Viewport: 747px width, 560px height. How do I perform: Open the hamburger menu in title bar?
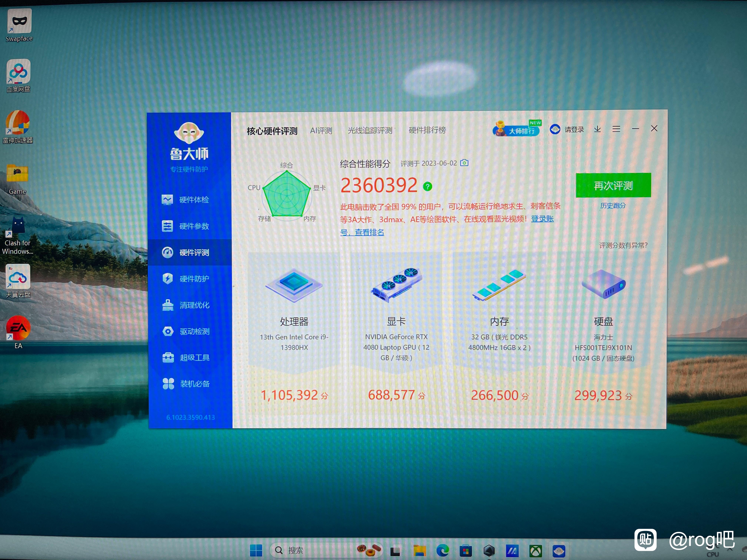[x=616, y=129]
